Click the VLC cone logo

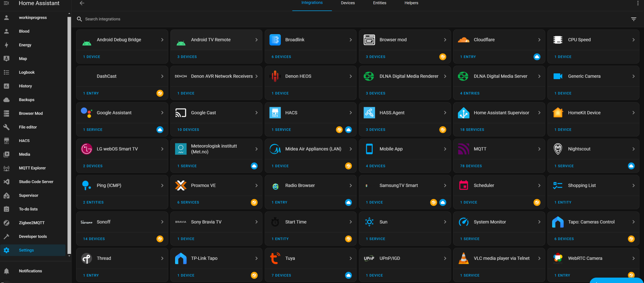click(x=464, y=259)
